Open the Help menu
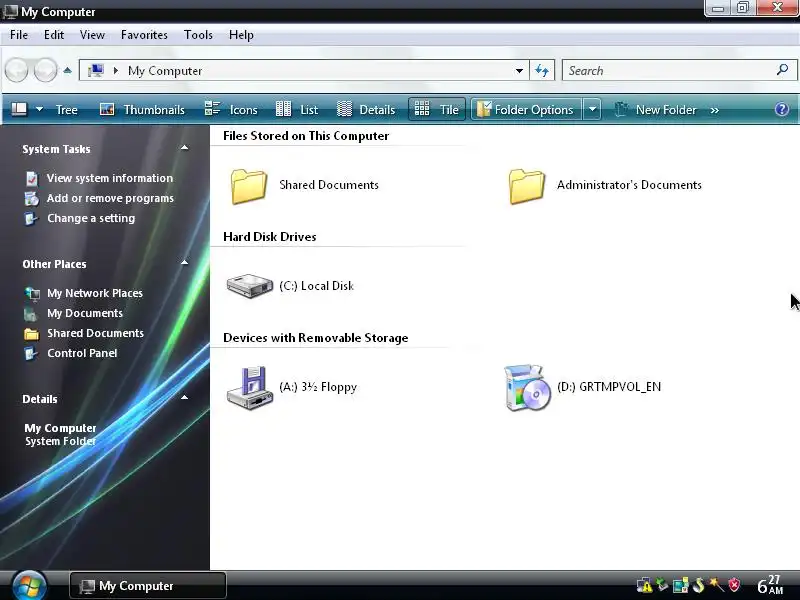Viewport: 800px width, 600px height. [241, 35]
